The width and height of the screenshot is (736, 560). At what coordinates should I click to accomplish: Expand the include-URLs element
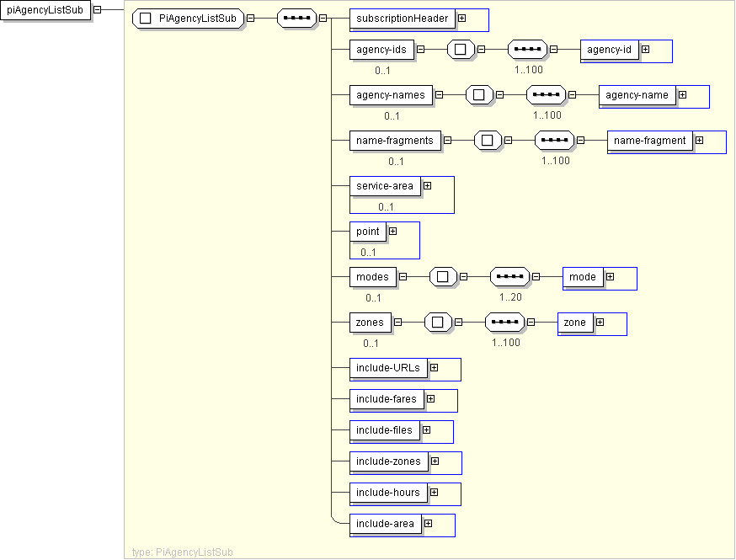pyautogui.click(x=434, y=367)
